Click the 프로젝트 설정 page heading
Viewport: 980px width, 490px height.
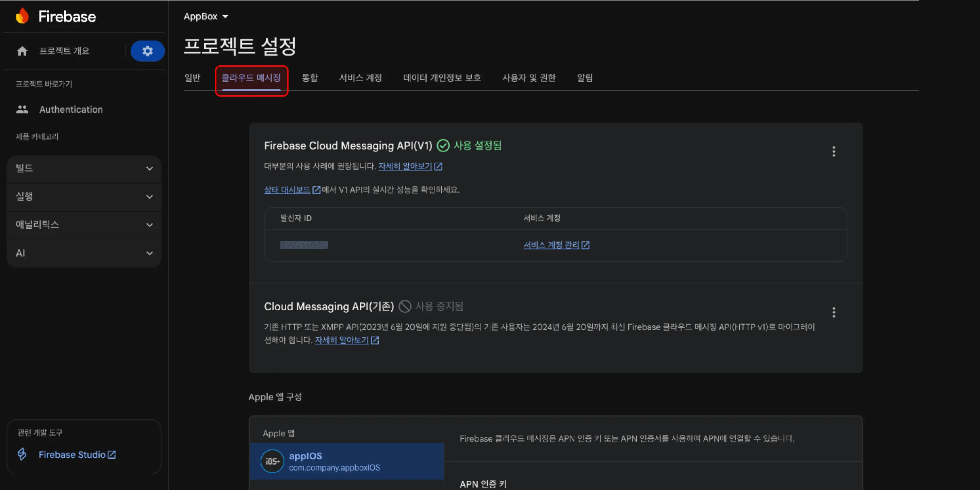point(240,46)
